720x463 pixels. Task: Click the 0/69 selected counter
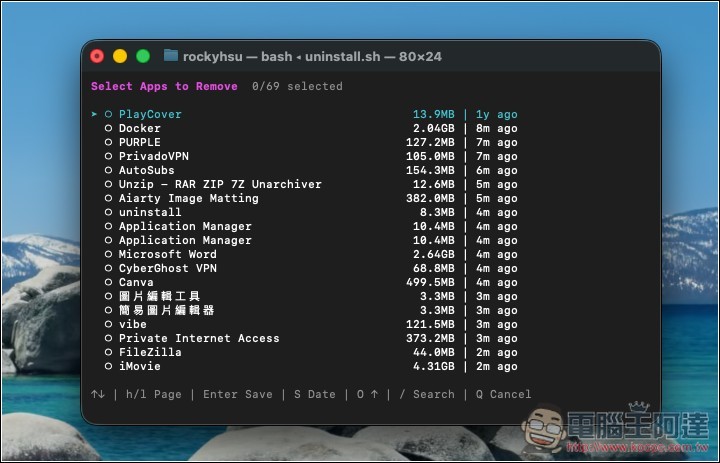297,86
